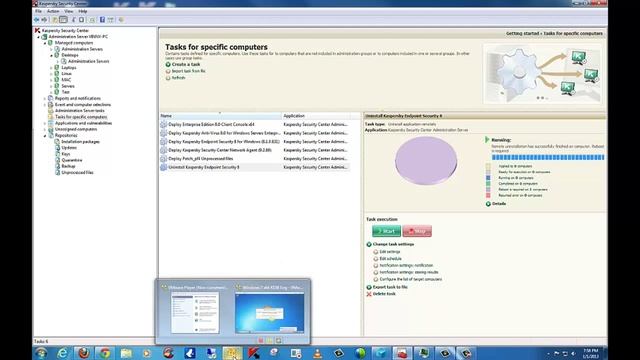
Task: Click the red X Delete task icon
Action: click(369, 294)
